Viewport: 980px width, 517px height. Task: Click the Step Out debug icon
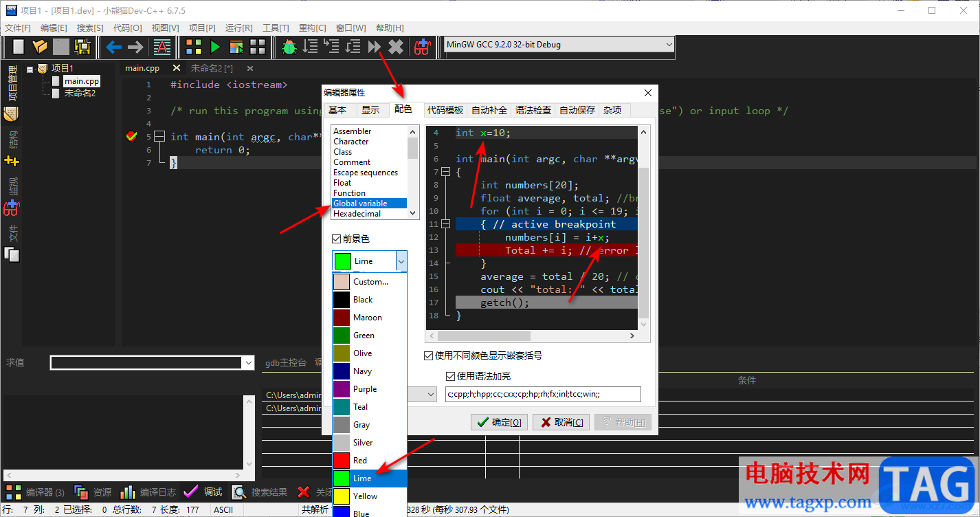point(353,47)
